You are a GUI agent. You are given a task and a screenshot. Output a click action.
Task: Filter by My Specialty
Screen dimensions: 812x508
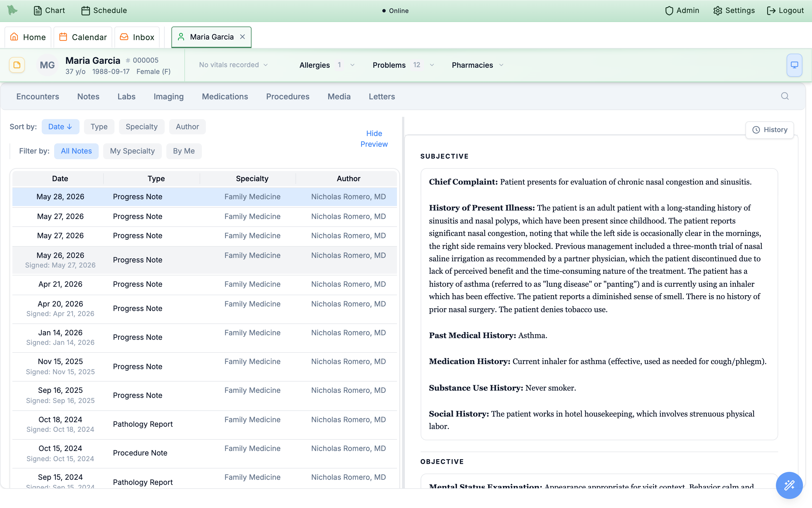point(132,151)
